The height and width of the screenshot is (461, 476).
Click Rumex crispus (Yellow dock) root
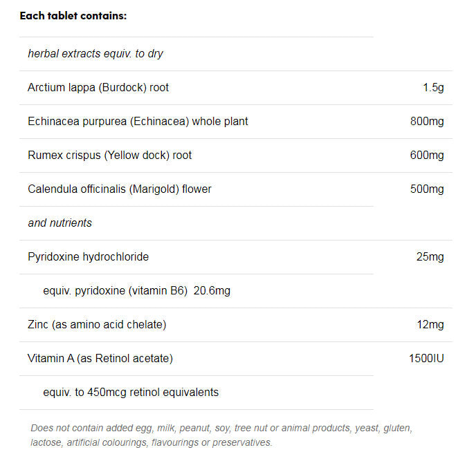pos(110,155)
